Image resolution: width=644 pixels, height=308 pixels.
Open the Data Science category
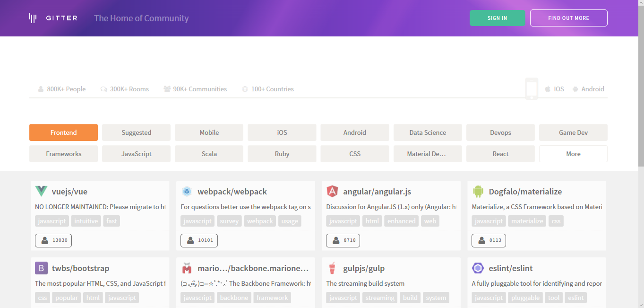(x=428, y=132)
